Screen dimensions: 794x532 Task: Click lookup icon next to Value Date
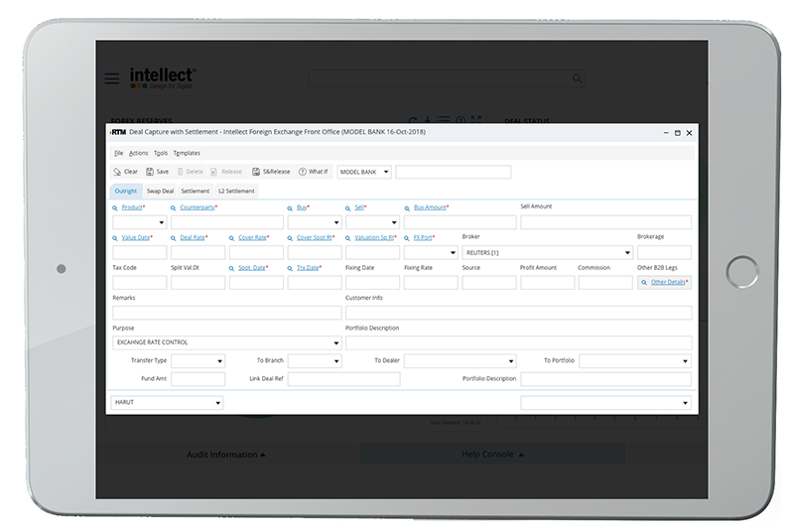point(115,238)
